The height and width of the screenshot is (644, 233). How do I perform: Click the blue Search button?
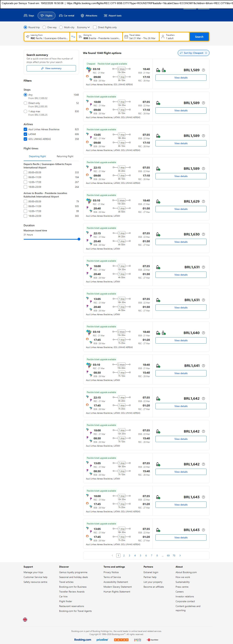(199, 37)
